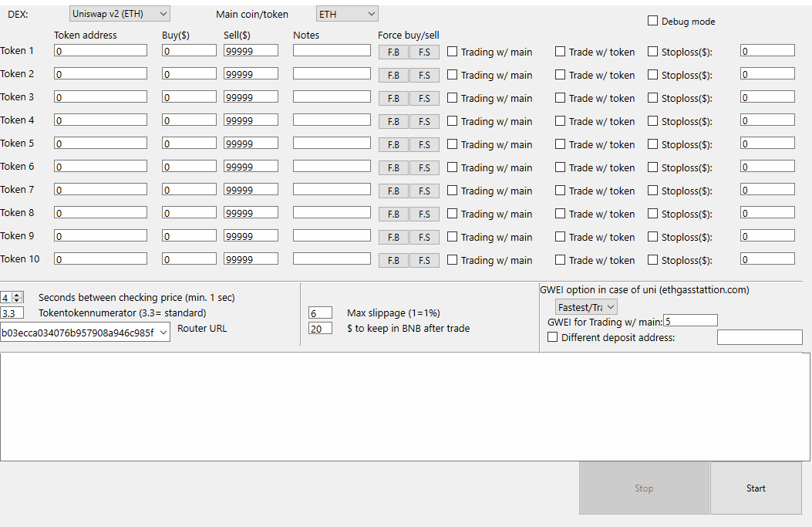This screenshot has width=812, height=527.
Task: Force sell Token 3 using F.S
Action: pyautogui.click(x=424, y=98)
